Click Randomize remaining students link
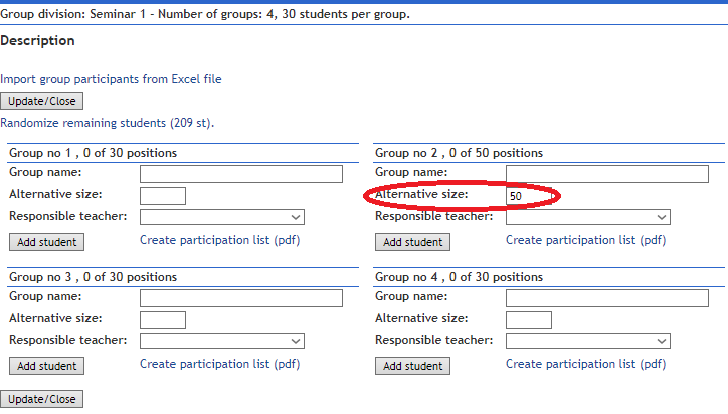This screenshot has width=728, height=414. click(107, 123)
